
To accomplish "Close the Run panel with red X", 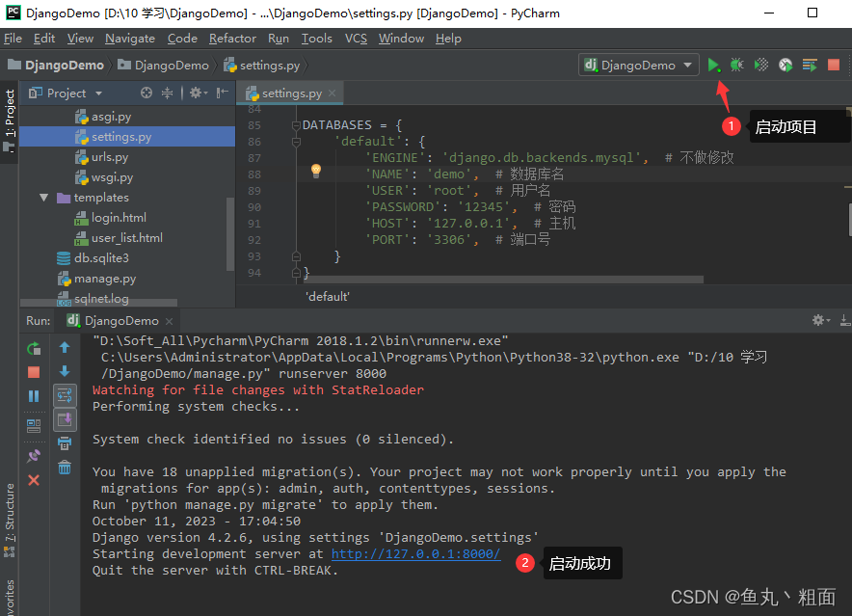I will tap(34, 480).
